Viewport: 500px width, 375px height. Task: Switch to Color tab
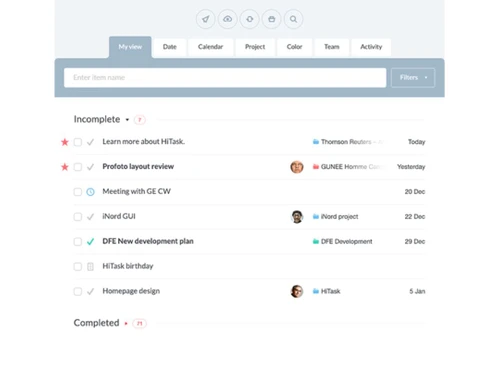[294, 47]
